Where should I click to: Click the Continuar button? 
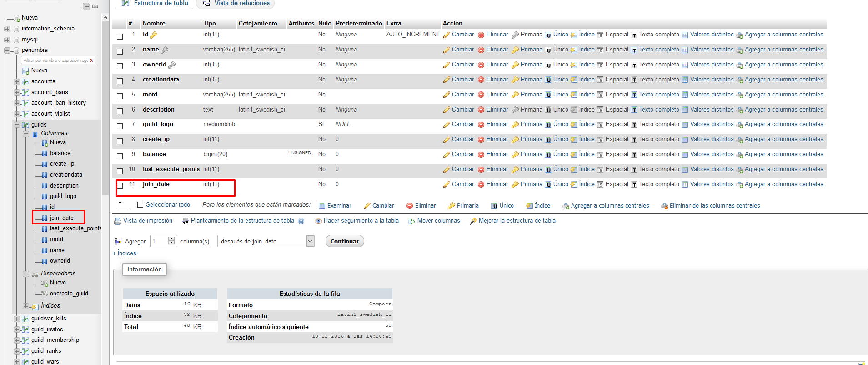(x=345, y=241)
